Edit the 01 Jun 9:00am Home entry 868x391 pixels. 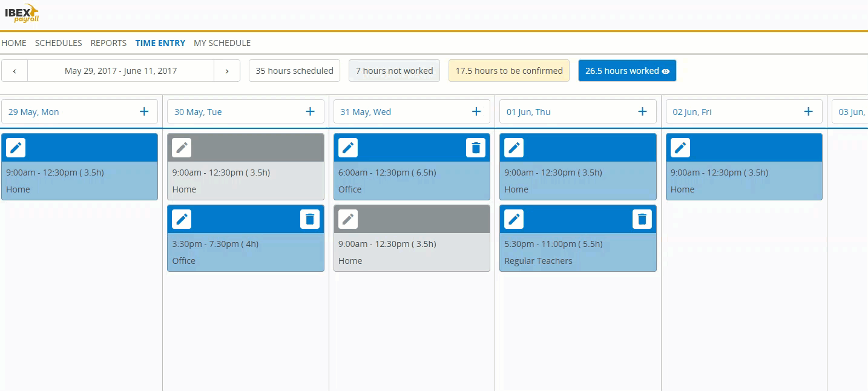pos(514,148)
